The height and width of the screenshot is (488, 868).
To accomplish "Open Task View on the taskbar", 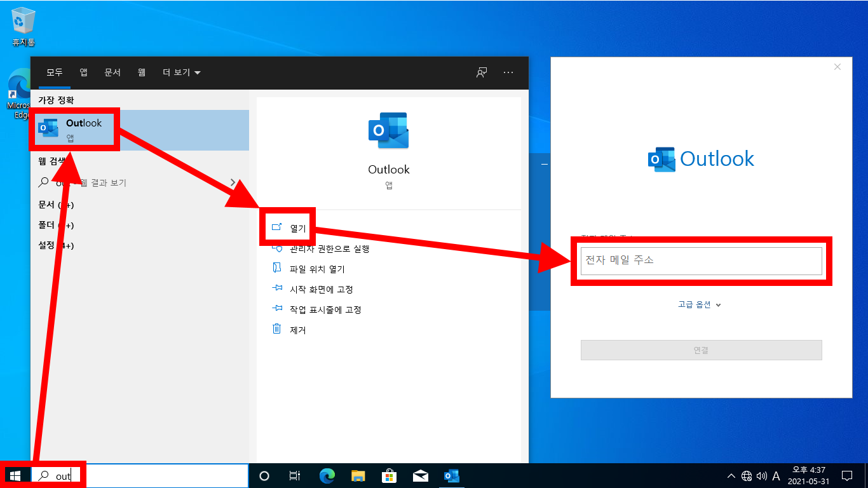I will coord(295,475).
